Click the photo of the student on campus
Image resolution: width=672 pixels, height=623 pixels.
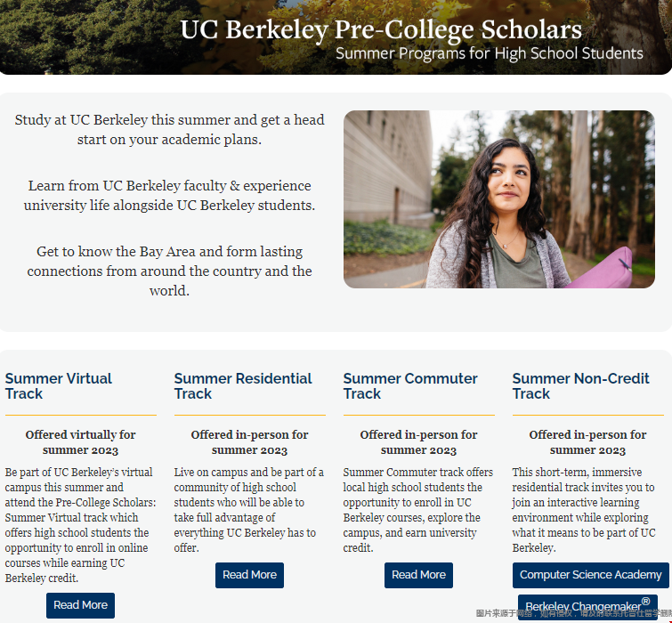click(x=498, y=199)
